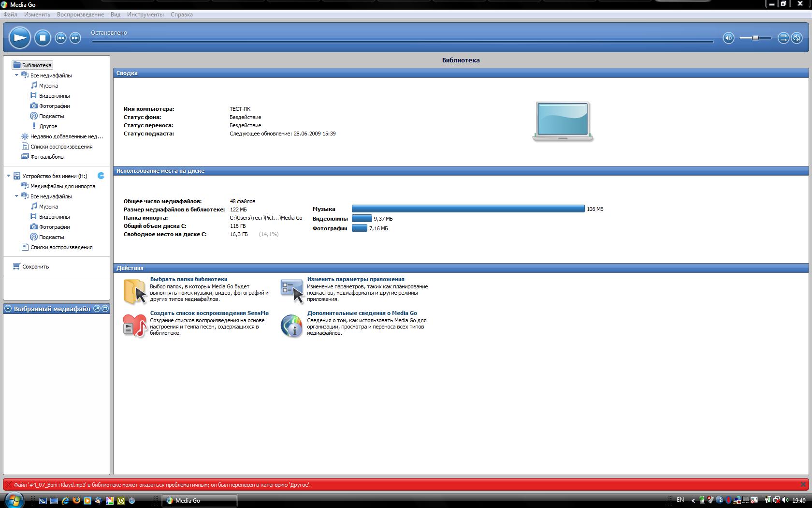Click Дополнительные сведения о Media Go link
Screen dimensions: 812x508
pos(362,313)
